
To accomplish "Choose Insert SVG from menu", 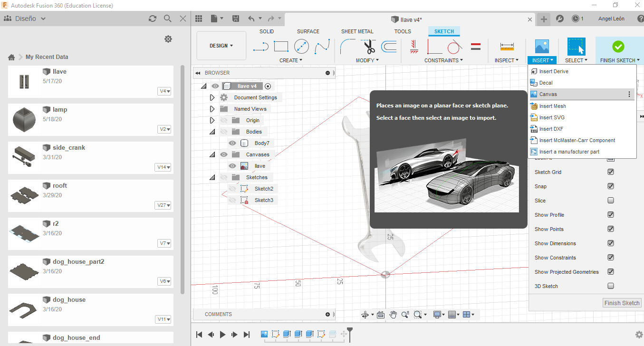I will tap(552, 117).
